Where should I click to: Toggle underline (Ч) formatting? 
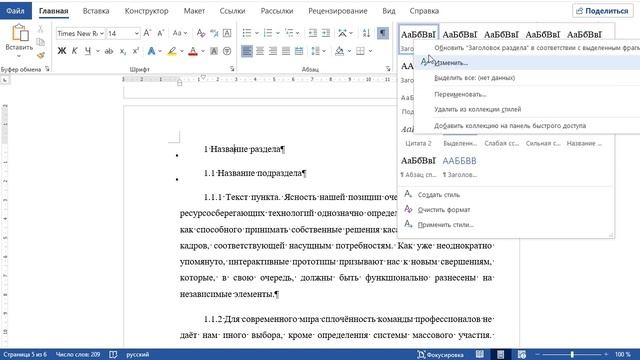pyautogui.click(x=88, y=51)
